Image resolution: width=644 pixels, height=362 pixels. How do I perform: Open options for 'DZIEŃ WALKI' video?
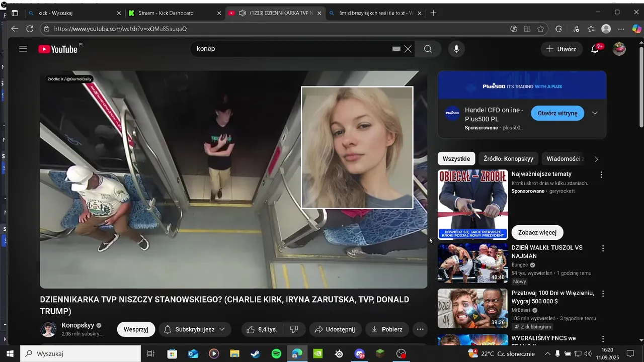[x=603, y=248]
